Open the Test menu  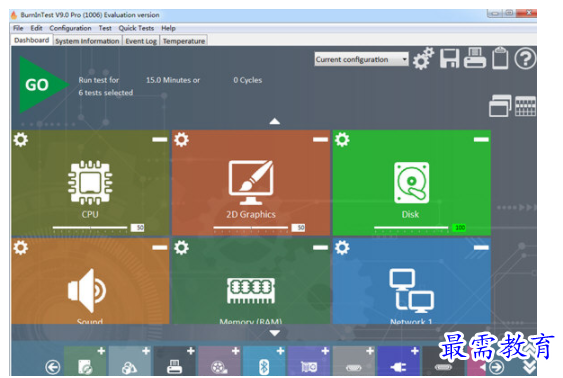pos(105,28)
